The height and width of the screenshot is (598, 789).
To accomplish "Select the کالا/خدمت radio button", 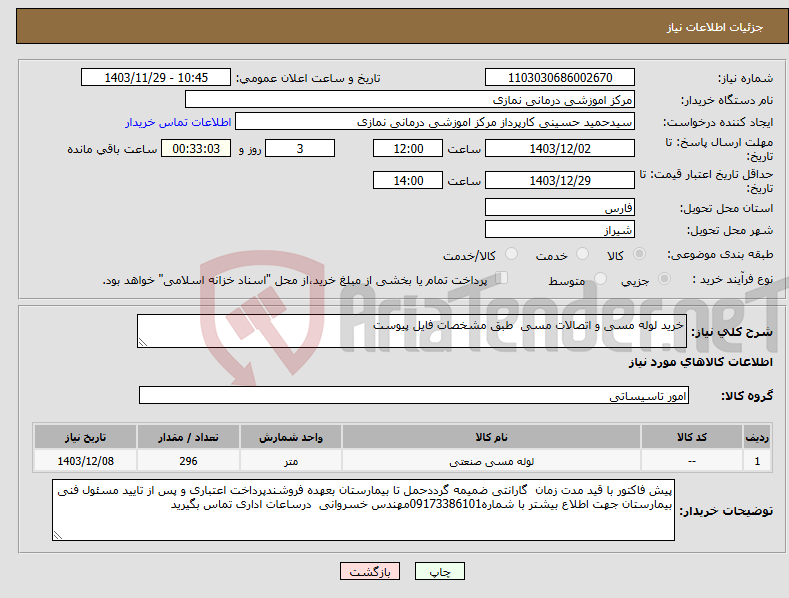I will pos(511,254).
